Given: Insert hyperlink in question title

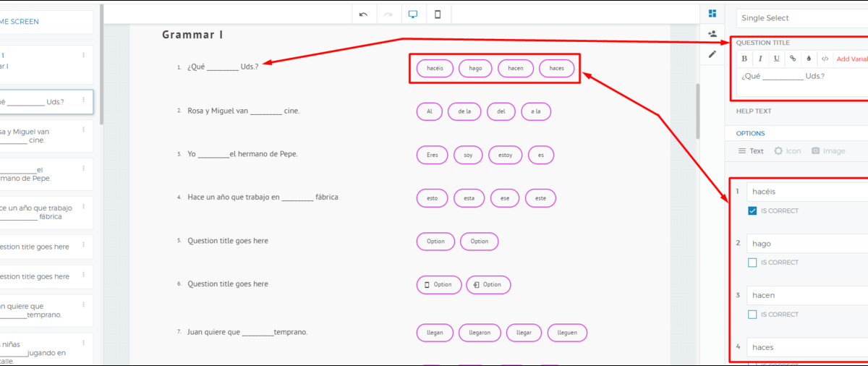Looking at the screenshot, I should pyautogui.click(x=793, y=59).
